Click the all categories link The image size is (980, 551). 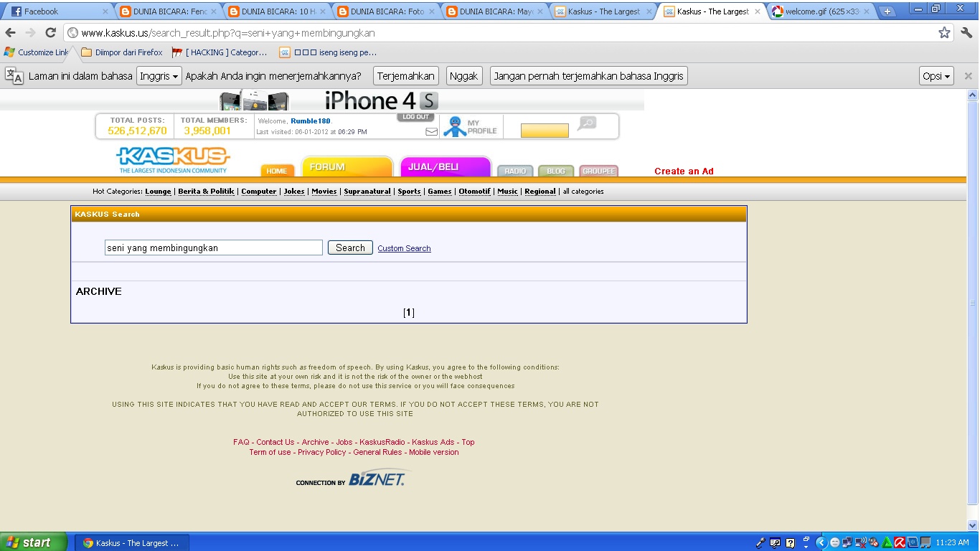coord(583,192)
